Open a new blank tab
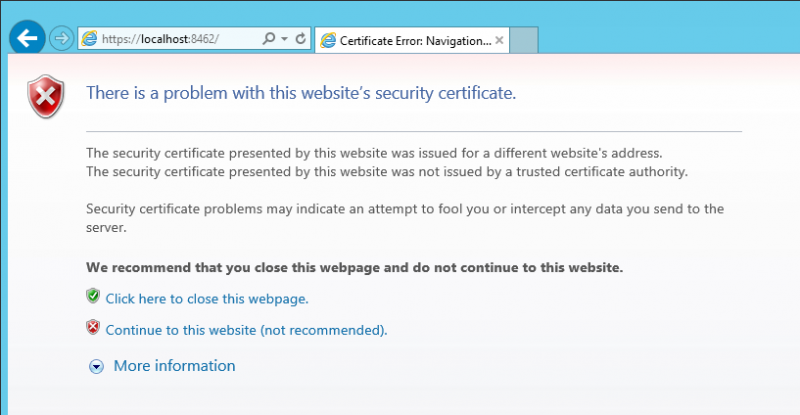The width and height of the screenshot is (800, 415). coord(524,40)
